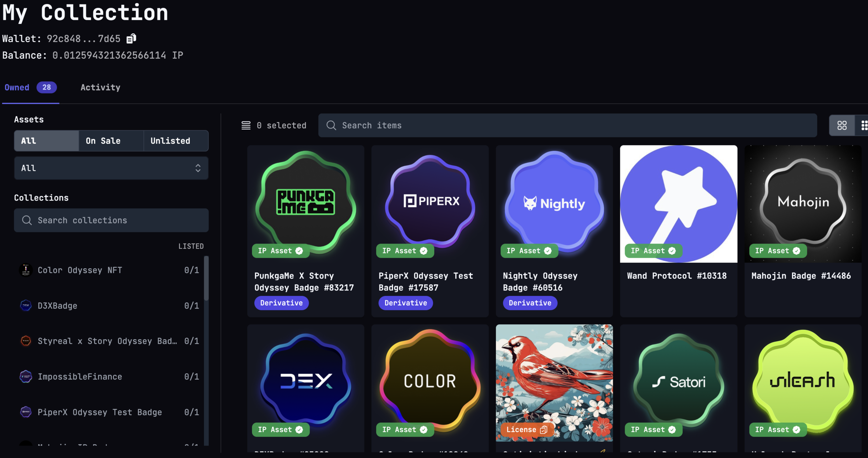This screenshot has height=458, width=868.
Task: Click the ImpossibleFinance collection avatar
Action: point(25,376)
